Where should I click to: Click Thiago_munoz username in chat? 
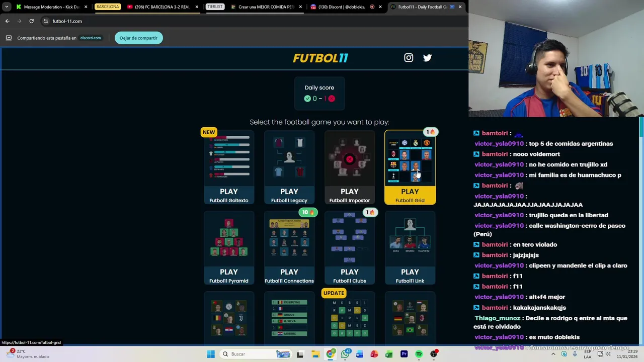coord(498,318)
